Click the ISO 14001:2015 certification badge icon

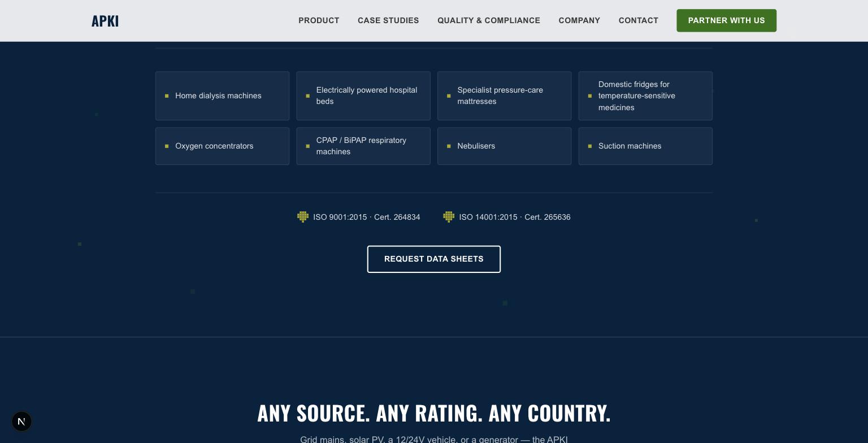tap(449, 217)
